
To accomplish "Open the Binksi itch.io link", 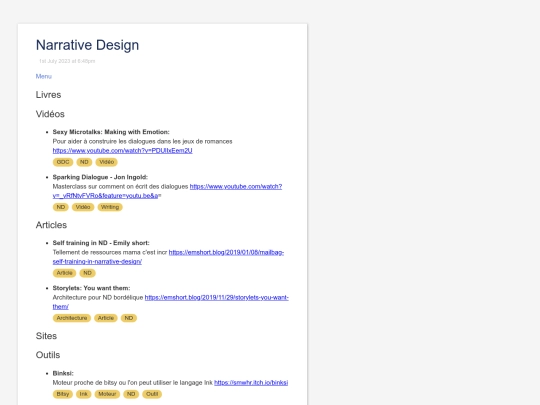I will pyautogui.click(x=251, y=383).
